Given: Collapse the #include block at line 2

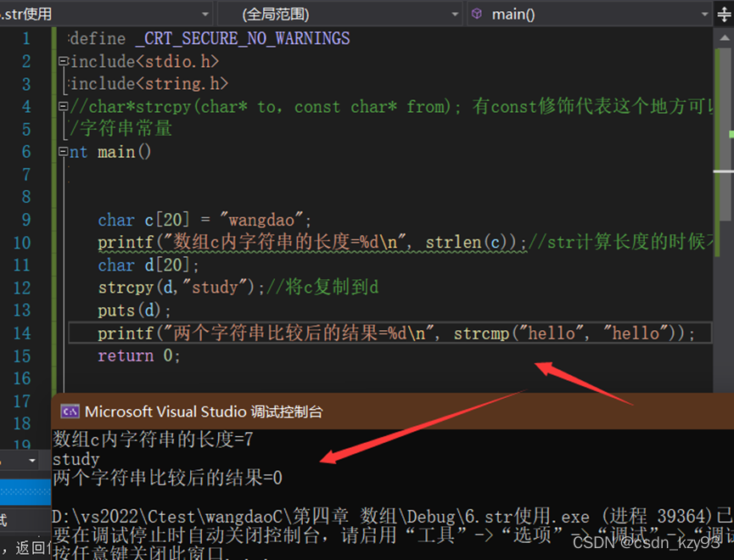Looking at the screenshot, I should pyautogui.click(x=63, y=61).
